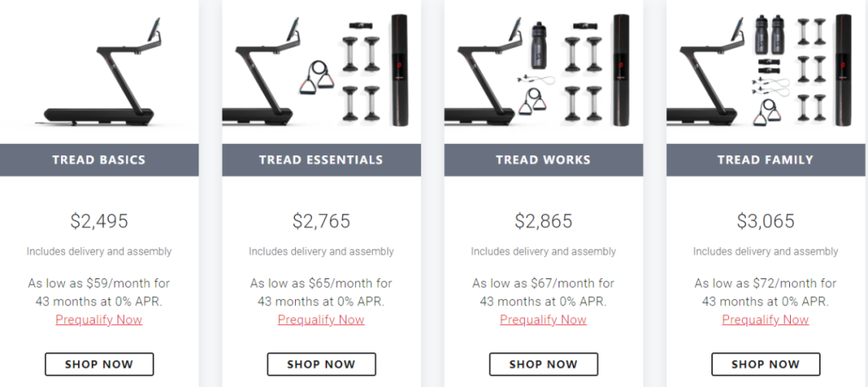868x387 pixels.
Task: Follow Prequalify Now link for Tread Family
Action: point(766,320)
